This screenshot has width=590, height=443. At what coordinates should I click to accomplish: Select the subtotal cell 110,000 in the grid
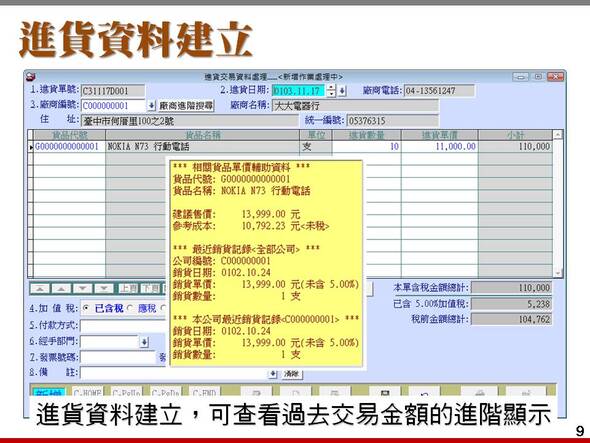[x=515, y=146]
